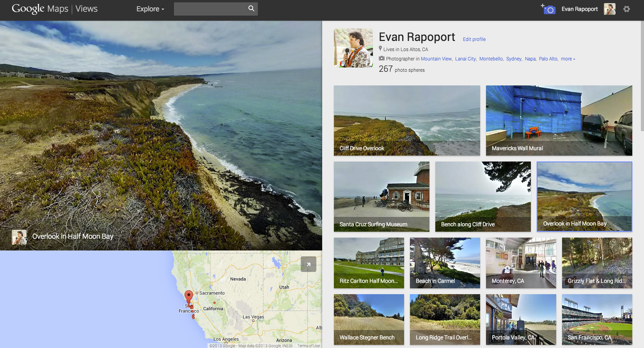
Task: Click Evan Rapoport account name in header
Action: click(579, 9)
